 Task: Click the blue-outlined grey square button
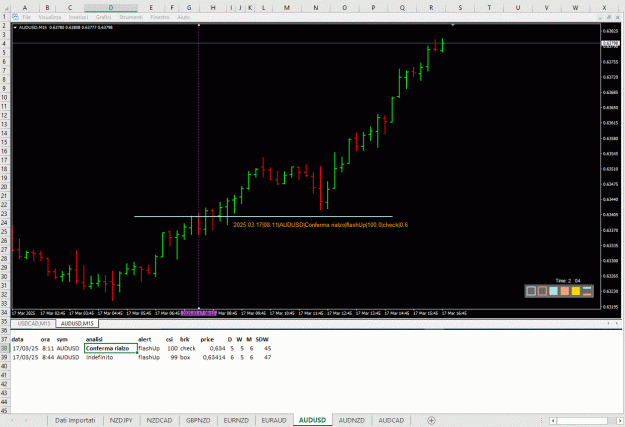point(531,291)
